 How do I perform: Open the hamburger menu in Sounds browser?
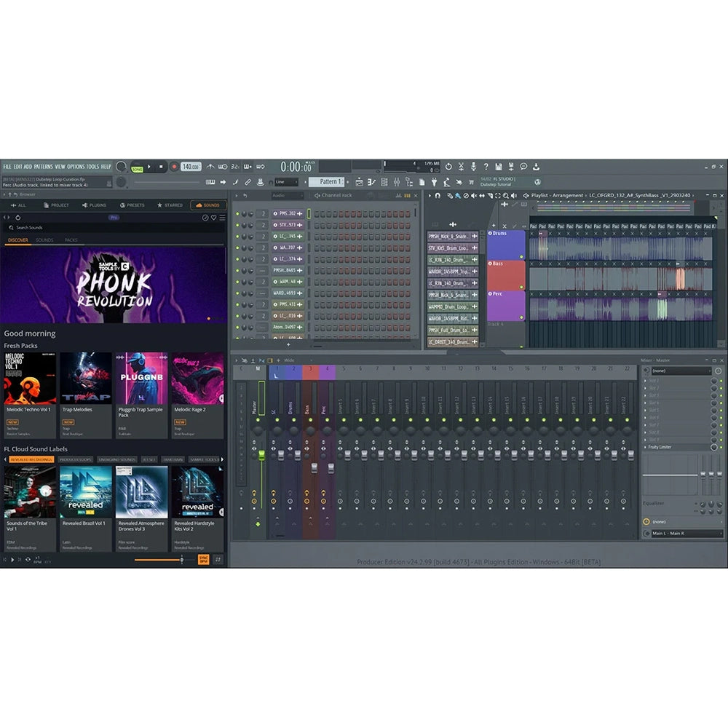(222, 217)
